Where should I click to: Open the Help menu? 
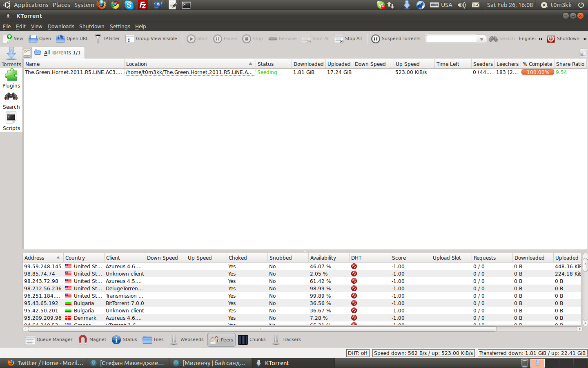pos(140,27)
